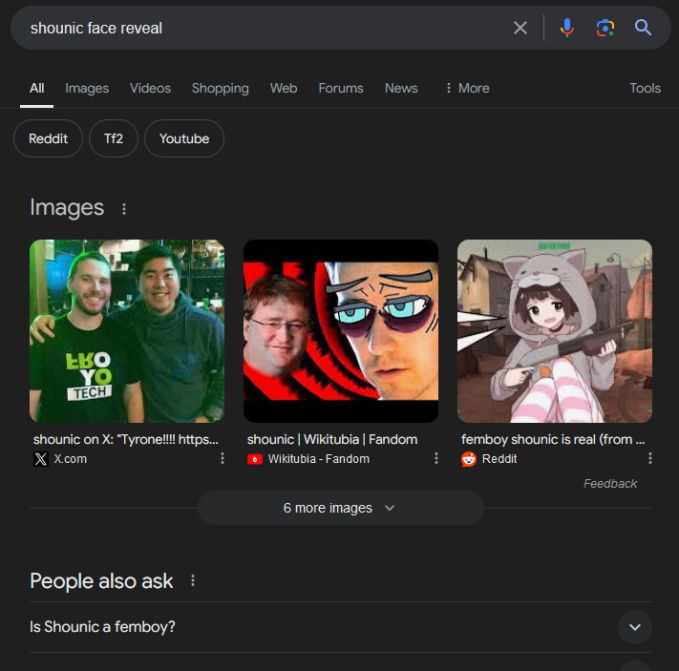Screen dimensions: 679x671
Task: Expand the 6 more images button
Action: (x=340, y=508)
